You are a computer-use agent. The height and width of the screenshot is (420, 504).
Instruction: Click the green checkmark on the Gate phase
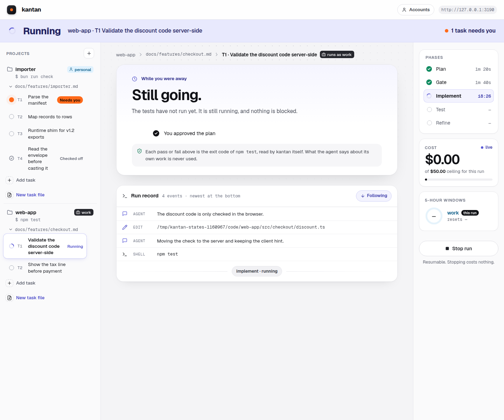[429, 82]
